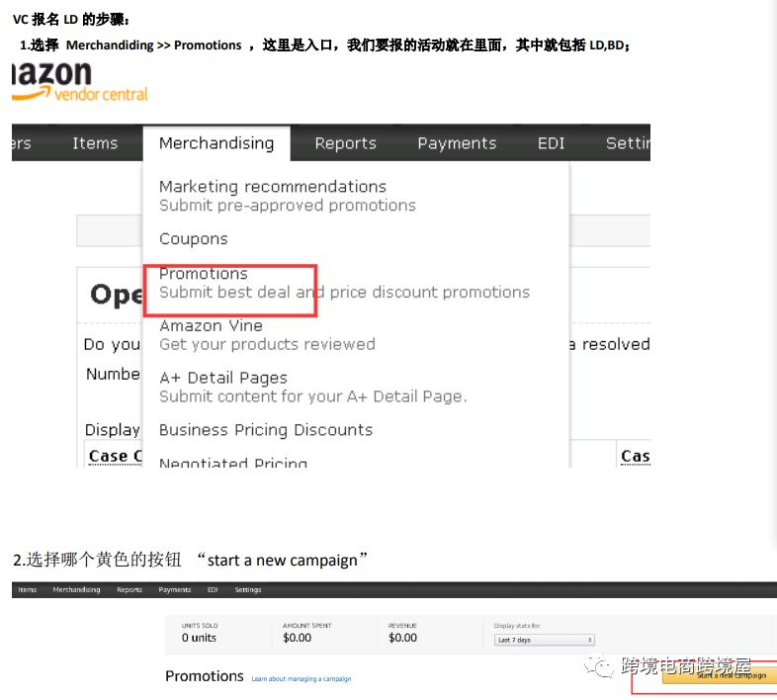777x700 pixels.
Task: Open the Reports tab in large navbar
Action: click(345, 143)
